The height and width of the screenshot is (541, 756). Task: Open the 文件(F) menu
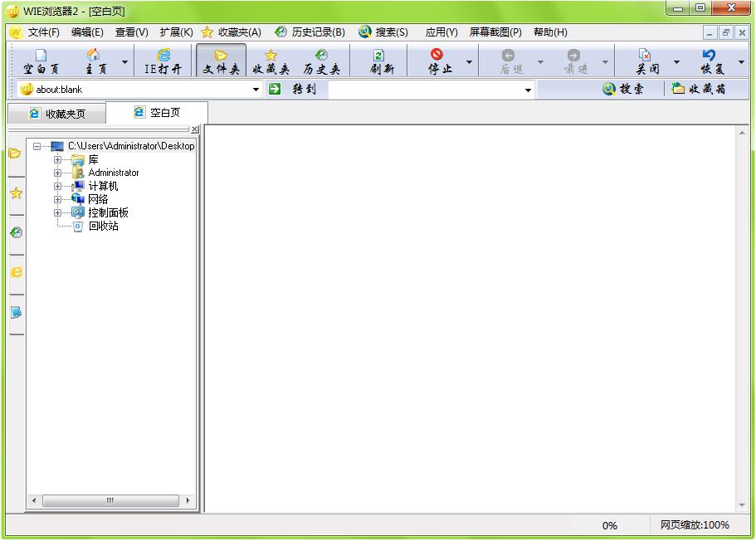pyautogui.click(x=43, y=32)
